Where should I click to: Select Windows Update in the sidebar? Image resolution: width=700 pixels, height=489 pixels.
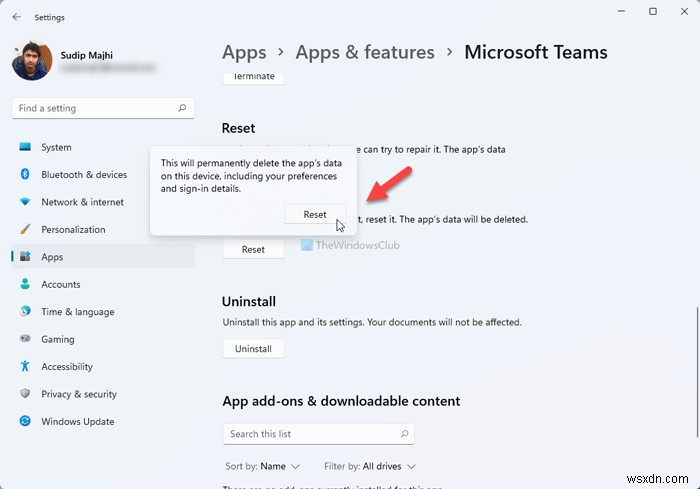coord(103,421)
